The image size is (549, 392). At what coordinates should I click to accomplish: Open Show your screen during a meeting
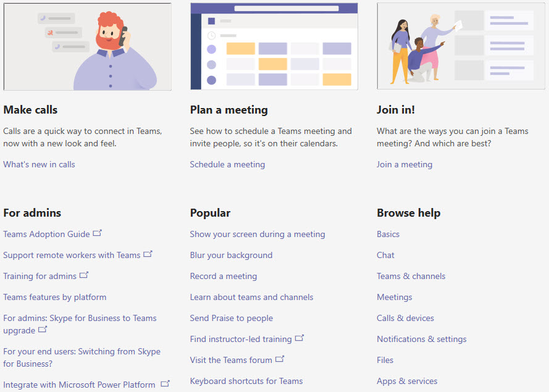[258, 234]
